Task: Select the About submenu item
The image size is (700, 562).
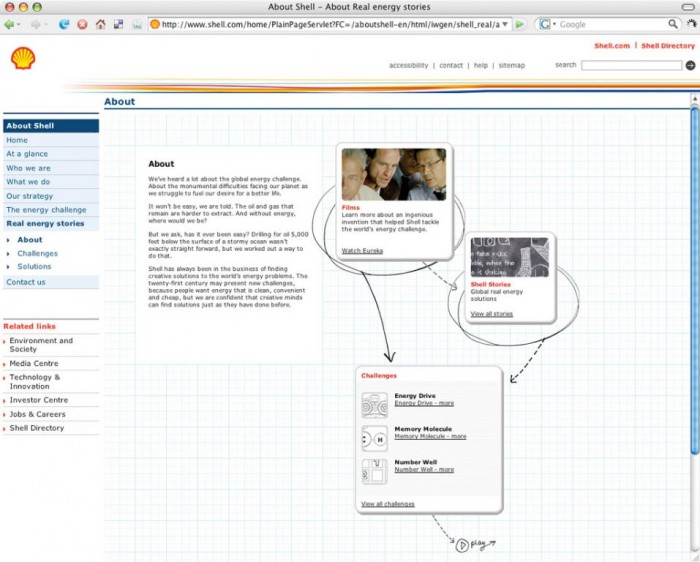Action: click(29, 240)
